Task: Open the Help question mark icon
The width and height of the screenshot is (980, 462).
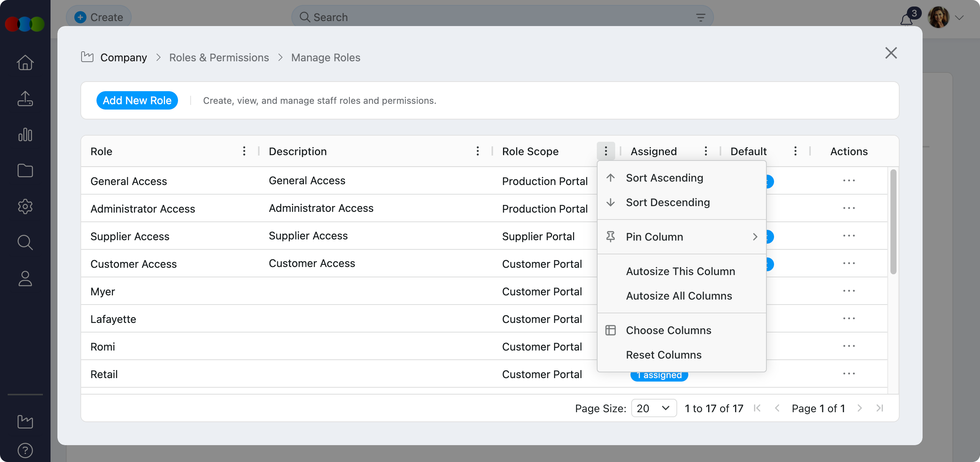Action: point(25,451)
